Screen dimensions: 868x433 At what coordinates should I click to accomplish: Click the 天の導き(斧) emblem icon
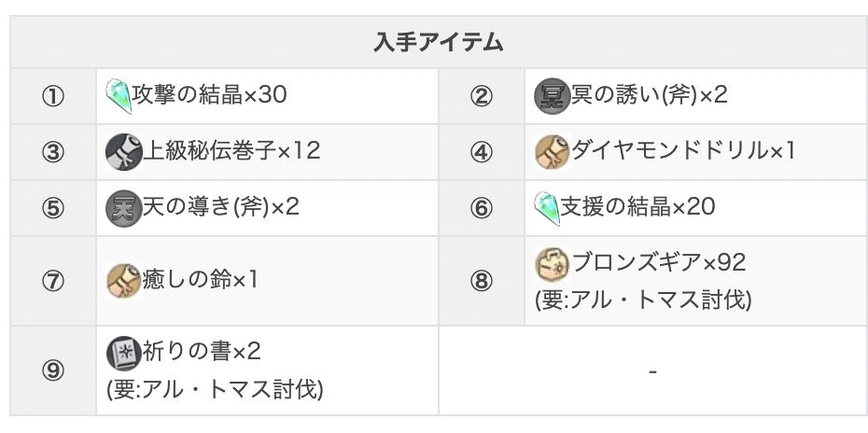click(x=122, y=206)
